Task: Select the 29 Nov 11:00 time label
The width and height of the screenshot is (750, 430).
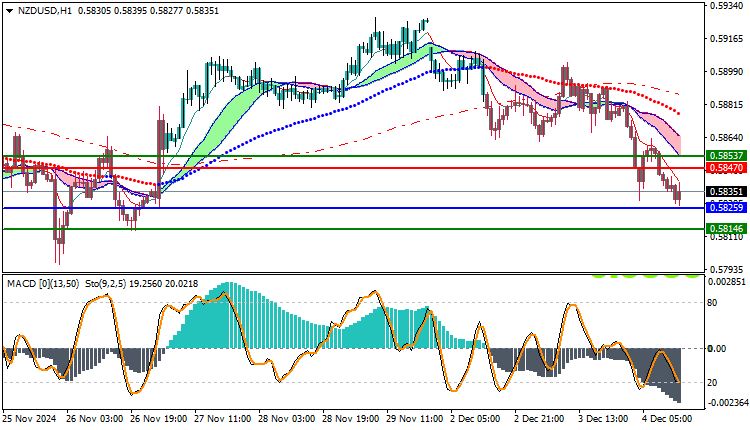Action: [x=415, y=419]
